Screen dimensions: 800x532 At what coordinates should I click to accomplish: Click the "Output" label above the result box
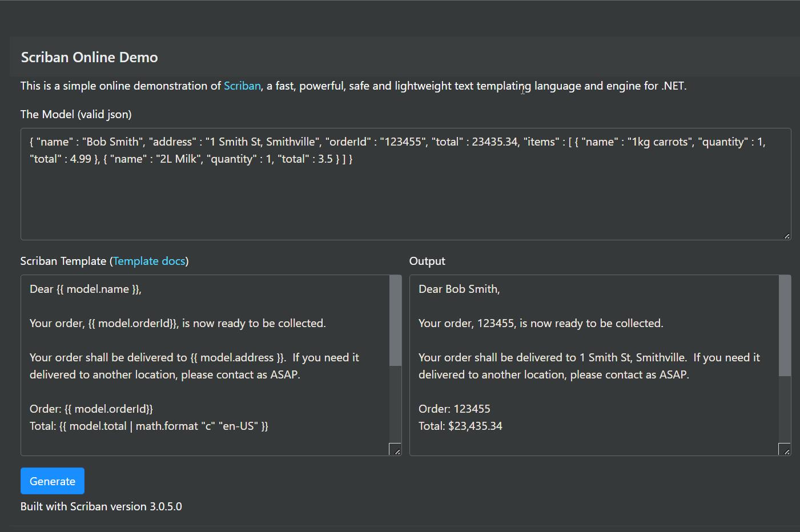[427, 261]
